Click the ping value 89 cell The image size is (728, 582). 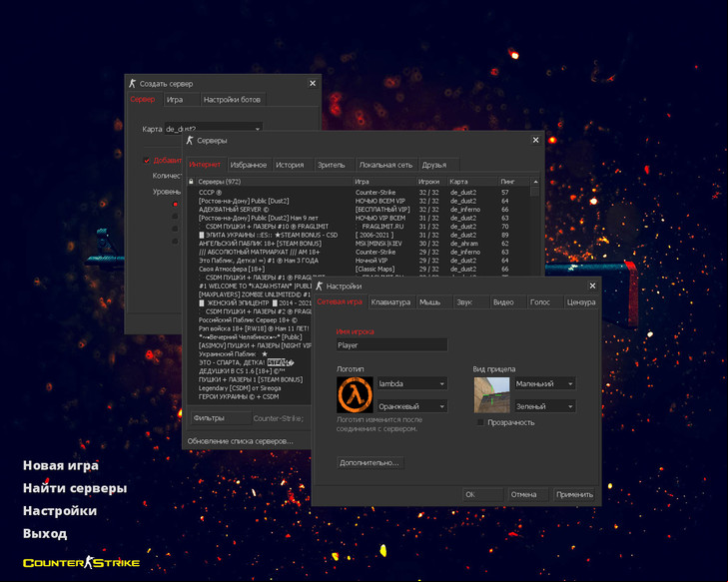(504, 235)
